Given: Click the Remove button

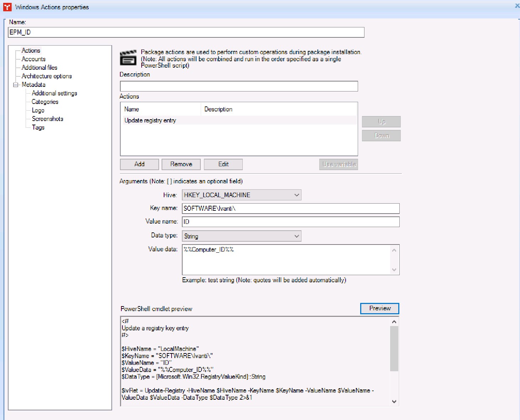Looking at the screenshot, I should pyautogui.click(x=181, y=164).
